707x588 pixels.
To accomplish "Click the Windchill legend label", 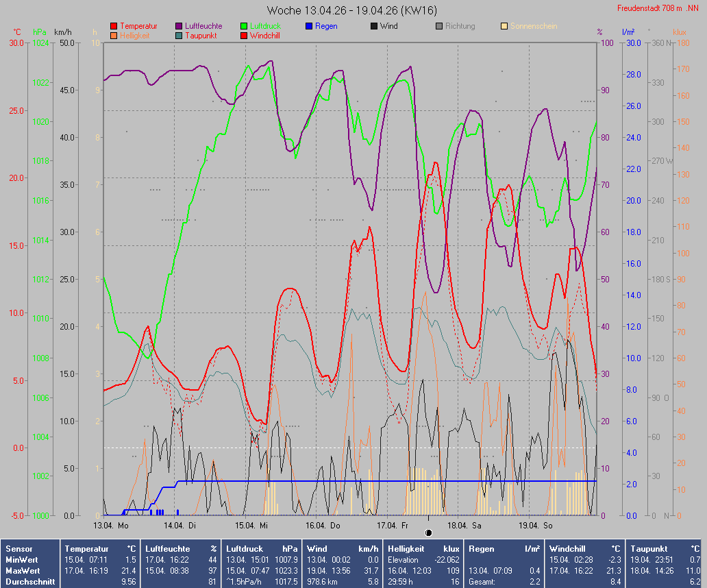I will click(264, 36).
